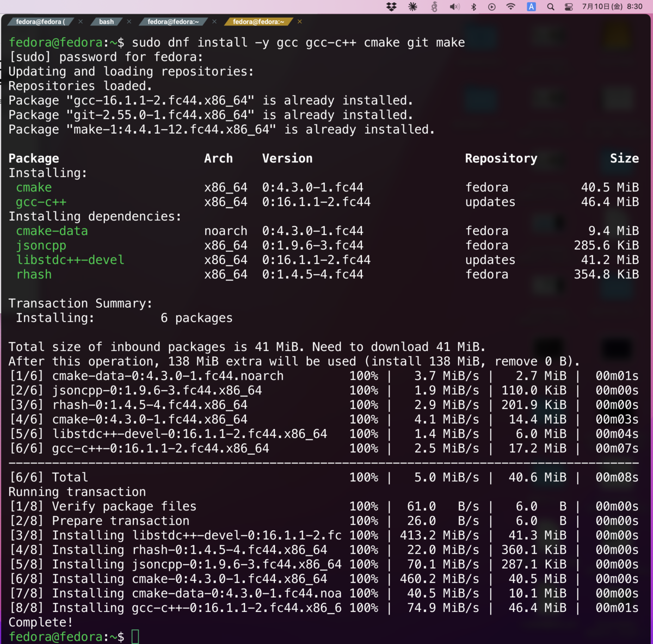Viewport: 653px width, 644px height.
Task: Click the '00m08s' total download time
Action: (x=617, y=478)
